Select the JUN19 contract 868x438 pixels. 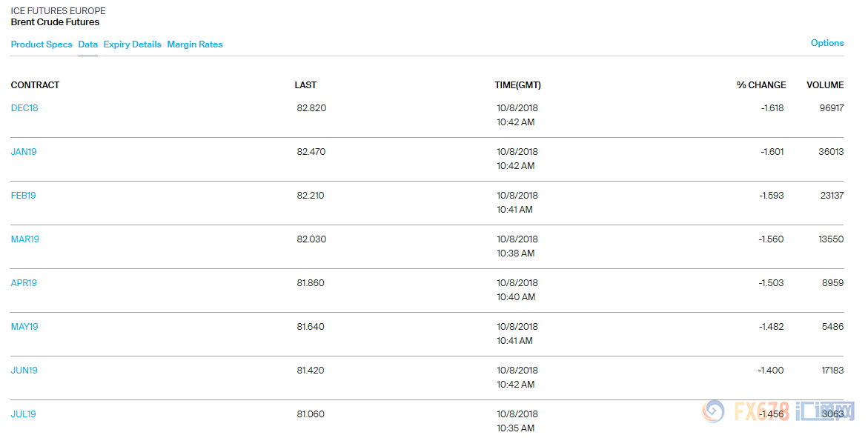24,371
